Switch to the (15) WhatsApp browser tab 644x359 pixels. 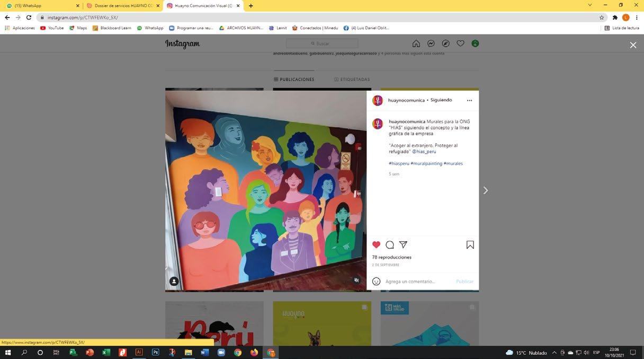click(x=41, y=5)
